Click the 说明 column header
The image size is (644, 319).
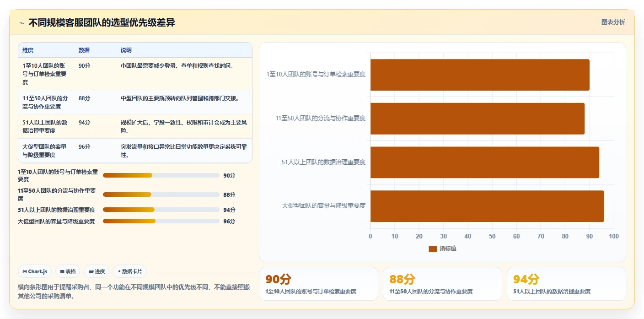point(126,50)
